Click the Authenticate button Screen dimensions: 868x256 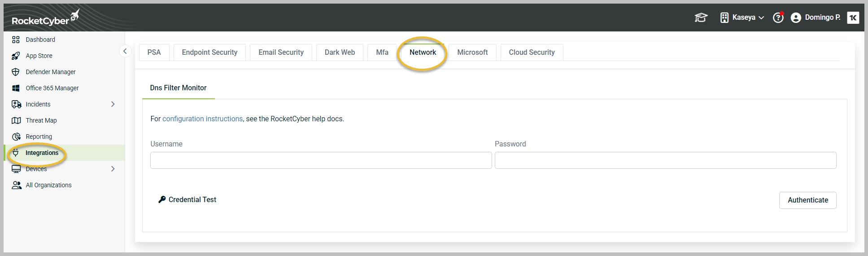coord(807,200)
